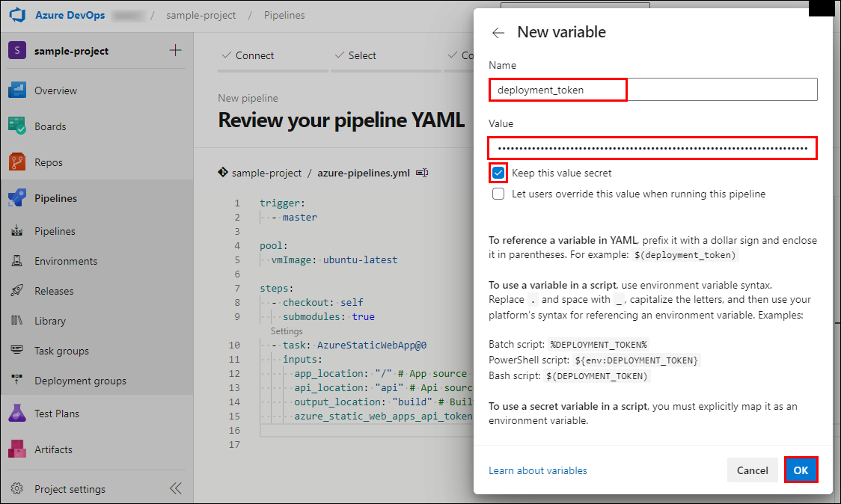The width and height of the screenshot is (841, 504).
Task: Select the Pipelines section rocket icon
Action: (17, 198)
